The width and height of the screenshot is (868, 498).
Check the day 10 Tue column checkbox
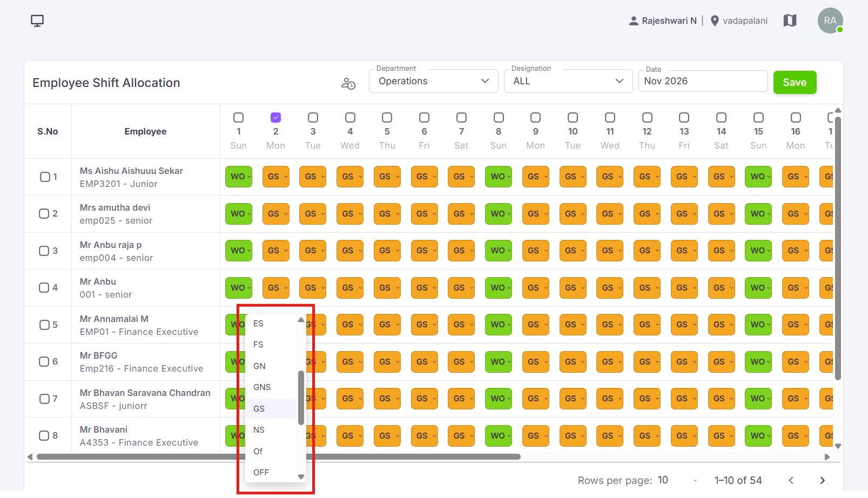pyautogui.click(x=573, y=117)
